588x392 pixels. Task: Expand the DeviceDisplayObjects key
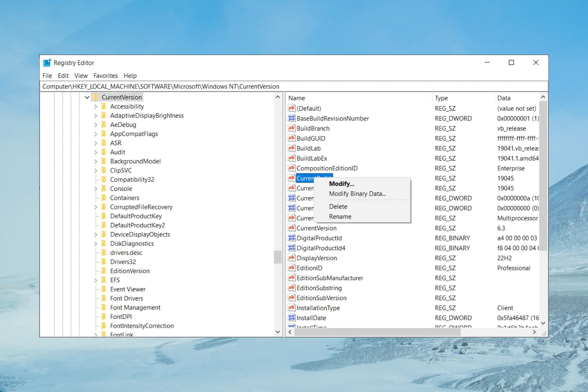(96, 235)
